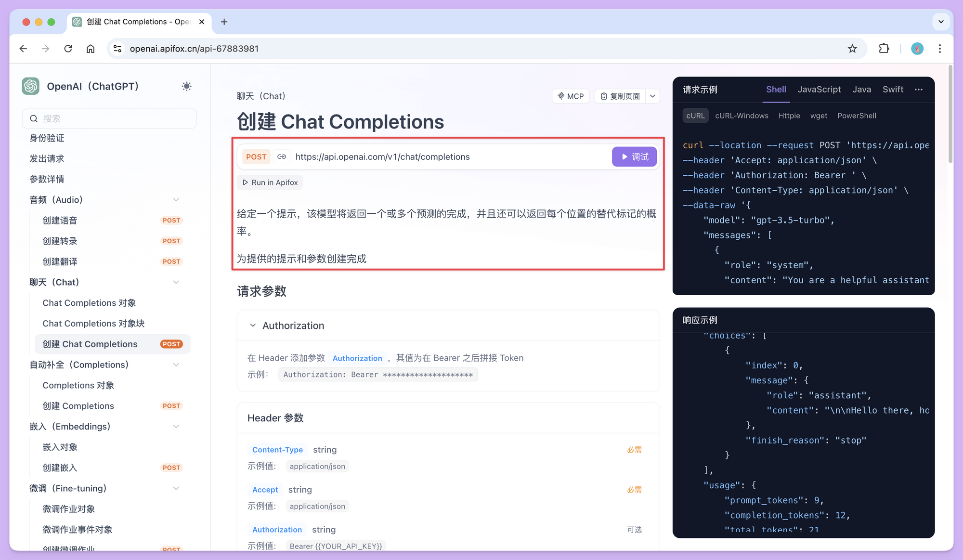Click the Content-Type parameter name
Screen dimensions: 963x560
click(x=277, y=450)
